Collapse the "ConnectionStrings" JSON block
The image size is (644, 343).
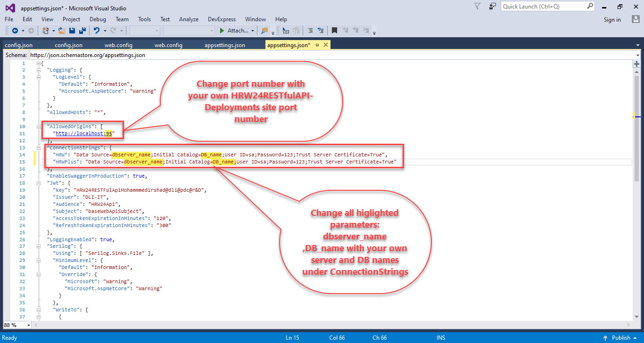pyautogui.click(x=39, y=147)
